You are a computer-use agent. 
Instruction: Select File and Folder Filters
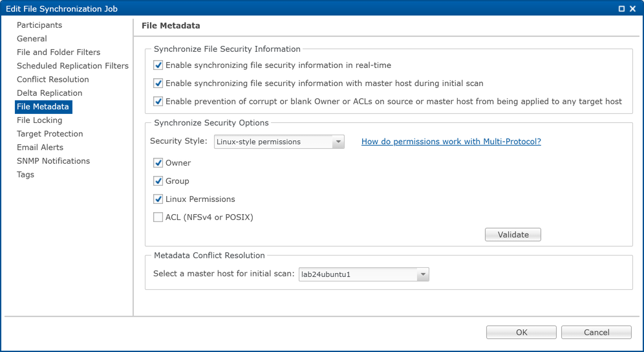click(58, 52)
